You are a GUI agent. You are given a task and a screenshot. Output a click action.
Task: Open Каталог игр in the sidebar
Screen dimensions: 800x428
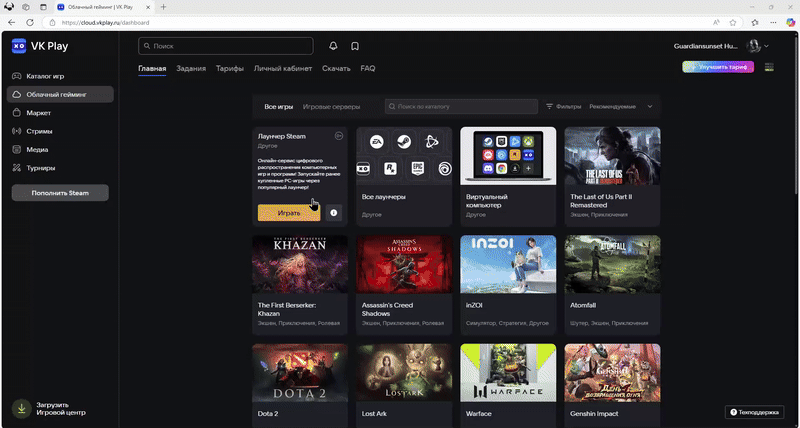60,76
